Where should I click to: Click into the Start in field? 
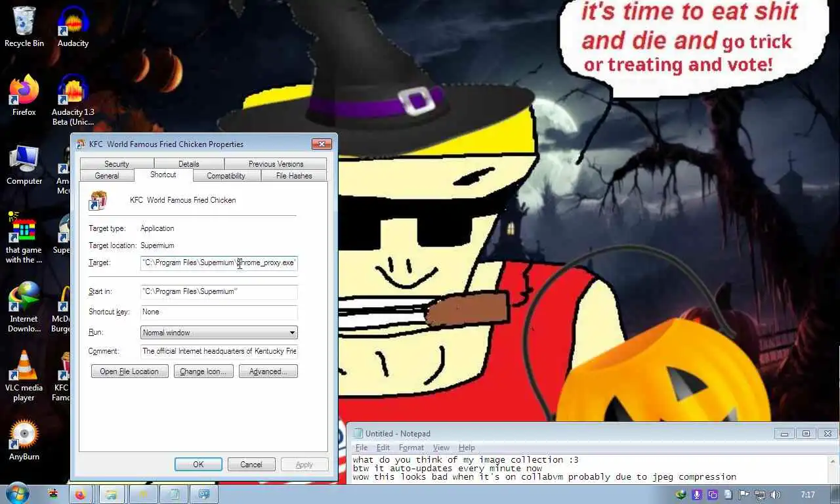[x=219, y=291]
